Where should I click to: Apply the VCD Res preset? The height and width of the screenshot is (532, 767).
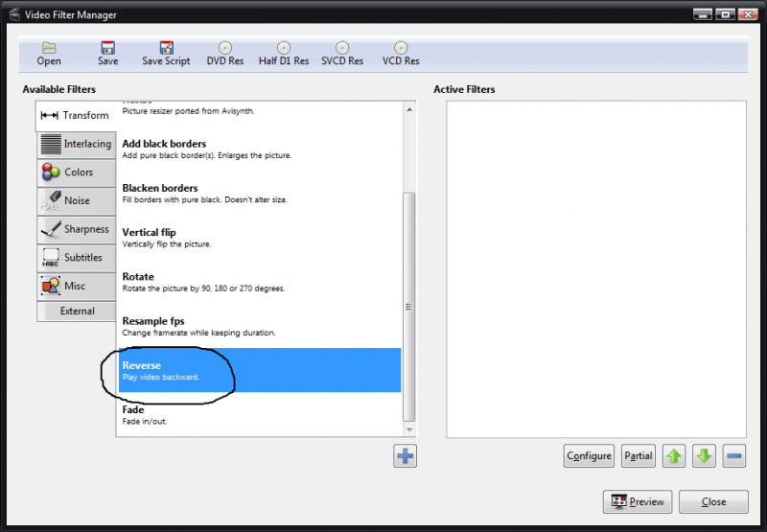coord(400,48)
